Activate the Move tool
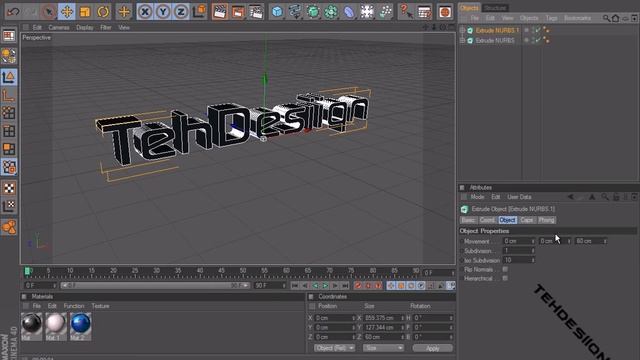The image size is (640, 360). click(x=67, y=12)
